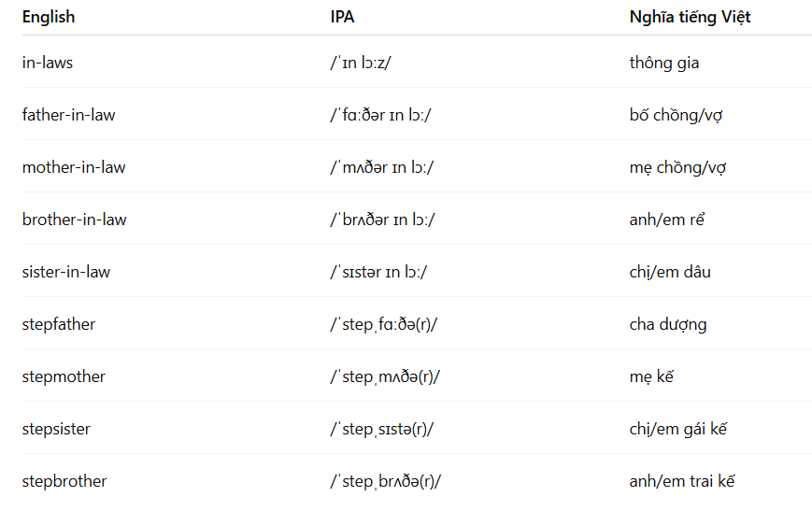Screen dimensions: 812x511
Task: Select the translation anh/em rể
Action: [x=667, y=220]
